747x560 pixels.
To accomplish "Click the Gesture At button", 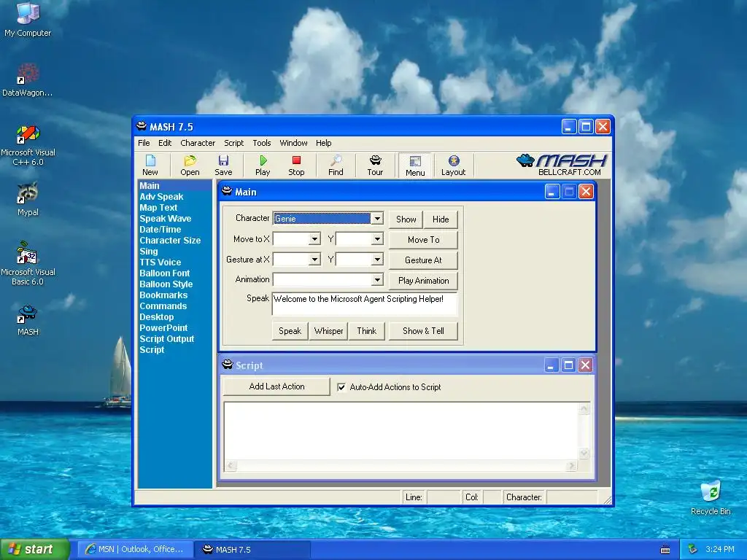I will click(424, 260).
